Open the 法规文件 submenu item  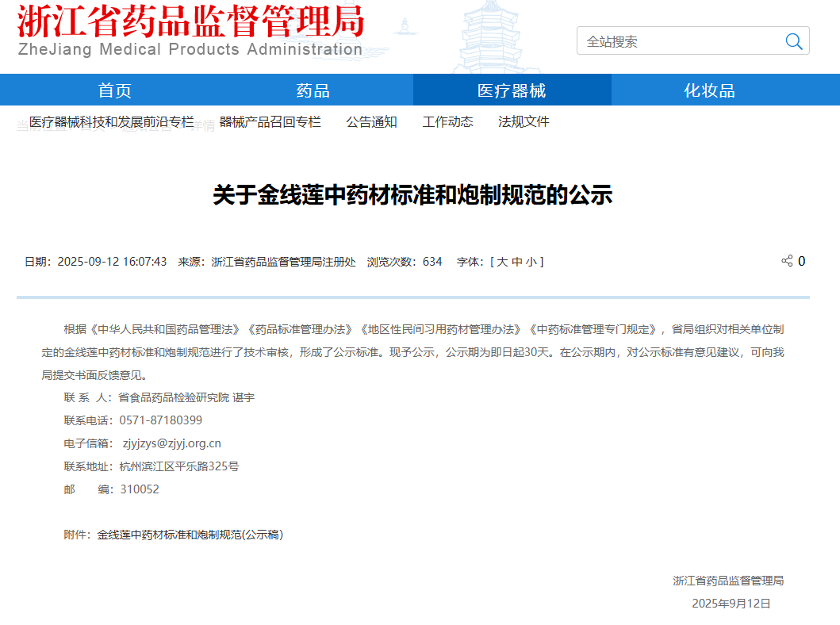524,121
